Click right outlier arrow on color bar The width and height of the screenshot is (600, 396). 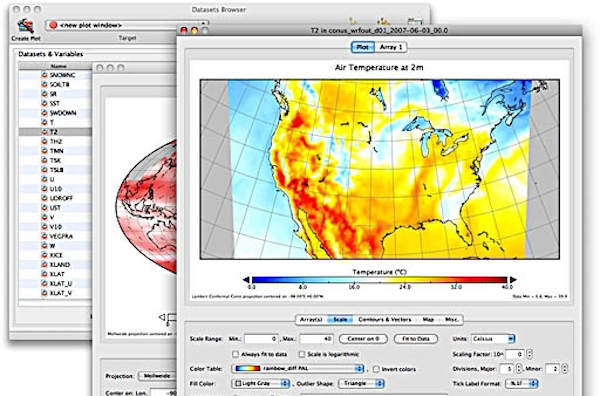pyautogui.click(x=513, y=280)
